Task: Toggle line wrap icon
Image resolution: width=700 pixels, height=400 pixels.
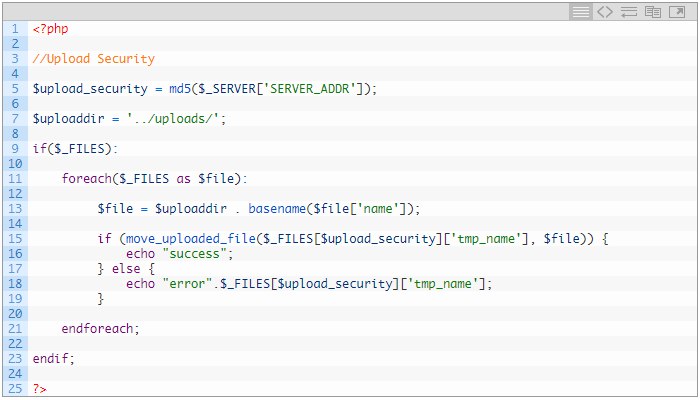Action: tap(629, 12)
